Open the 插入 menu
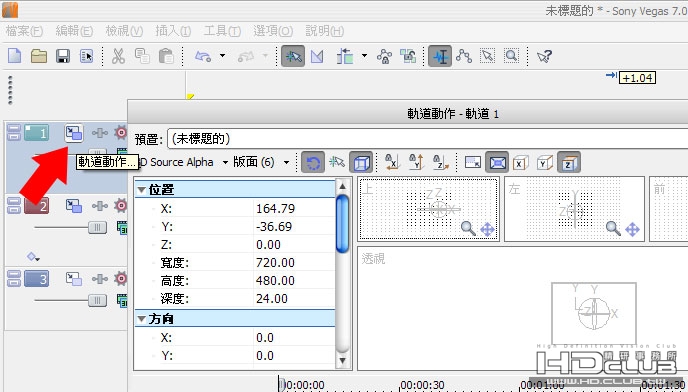Screen dimensions: 688x392 point(174,31)
